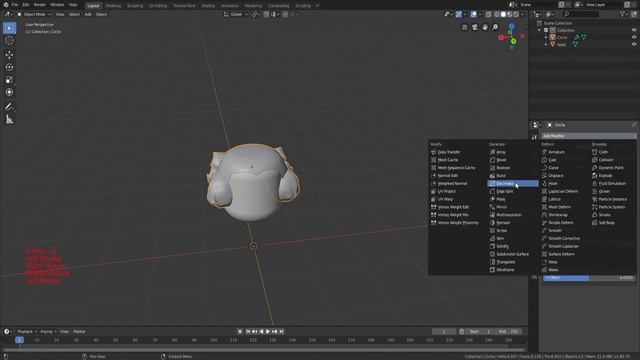The image size is (640, 360).
Task: Click the outliner search field
Action: tap(580, 14)
